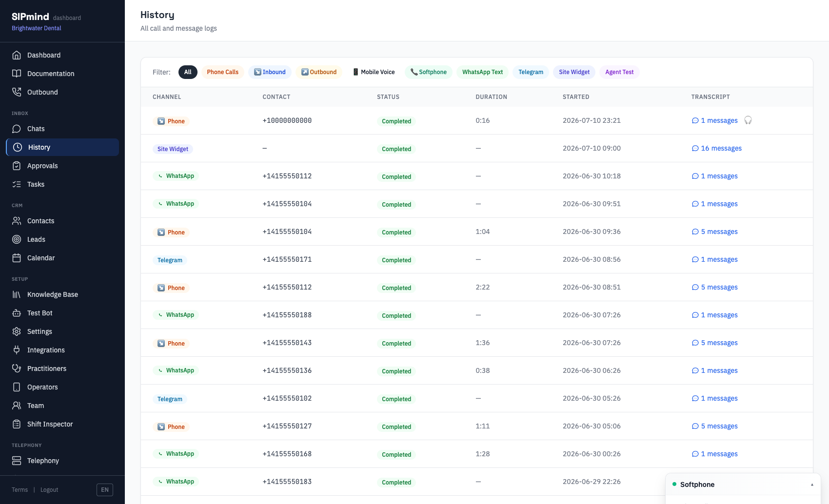Click contact number +14155550143
Screen dimensions: 829x504
pyautogui.click(x=287, y=343)
